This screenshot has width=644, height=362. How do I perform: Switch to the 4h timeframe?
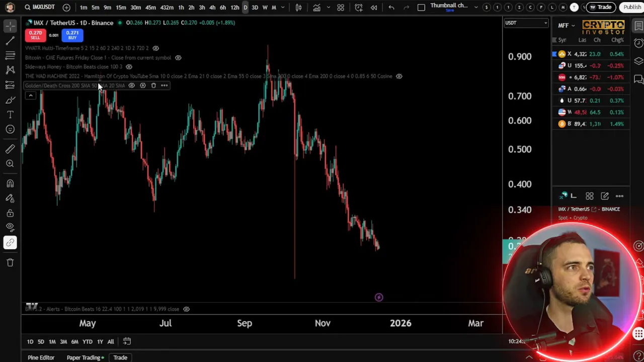coord(212,8)
